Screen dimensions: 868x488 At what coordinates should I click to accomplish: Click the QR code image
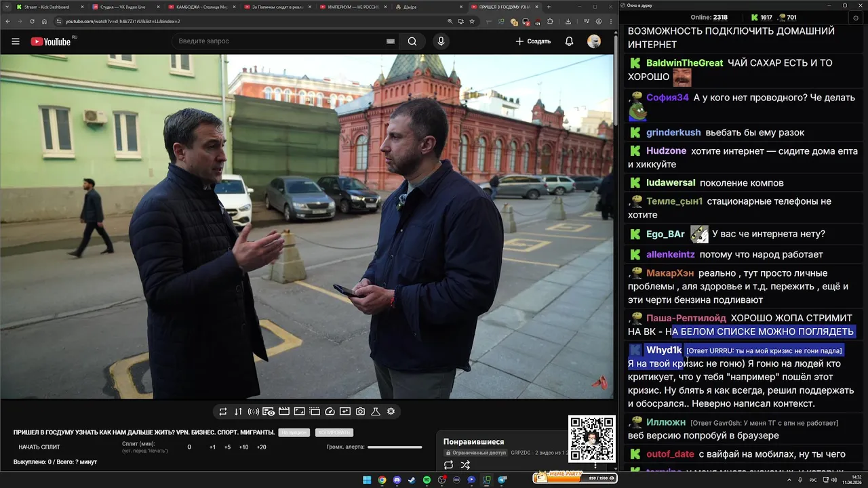pyautogui.click(x=592, y=439)
